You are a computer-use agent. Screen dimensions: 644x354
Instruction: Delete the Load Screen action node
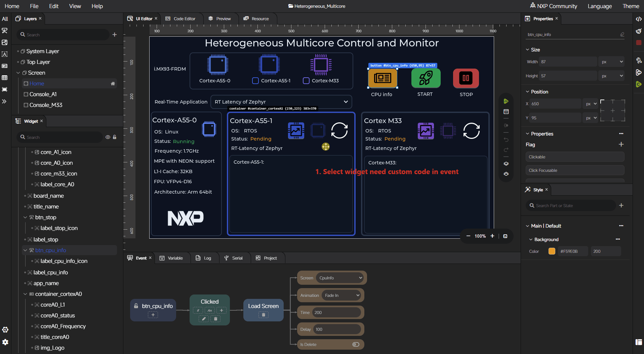coord(264,315)
